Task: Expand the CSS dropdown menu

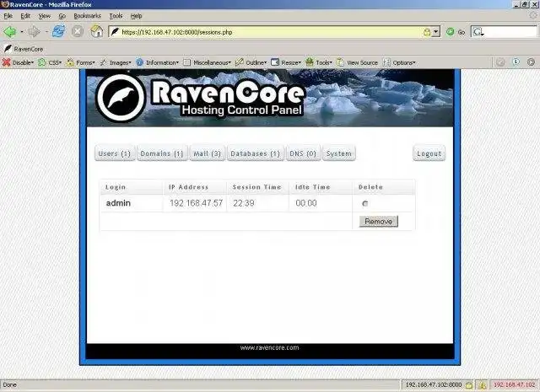Action: click(x=50, y=62)
